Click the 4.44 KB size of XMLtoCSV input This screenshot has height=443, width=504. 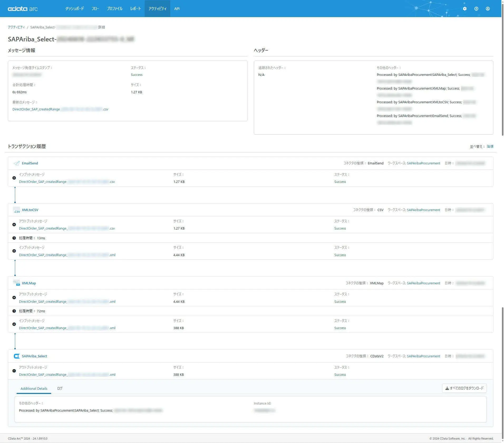179,255
